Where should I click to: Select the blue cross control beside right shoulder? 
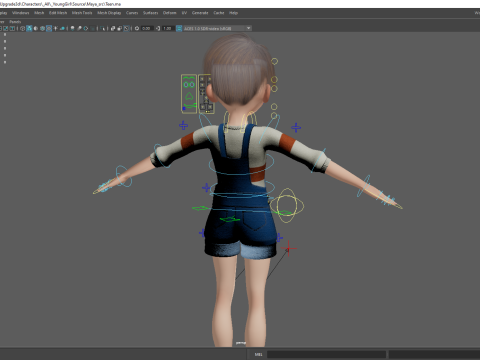296,127
